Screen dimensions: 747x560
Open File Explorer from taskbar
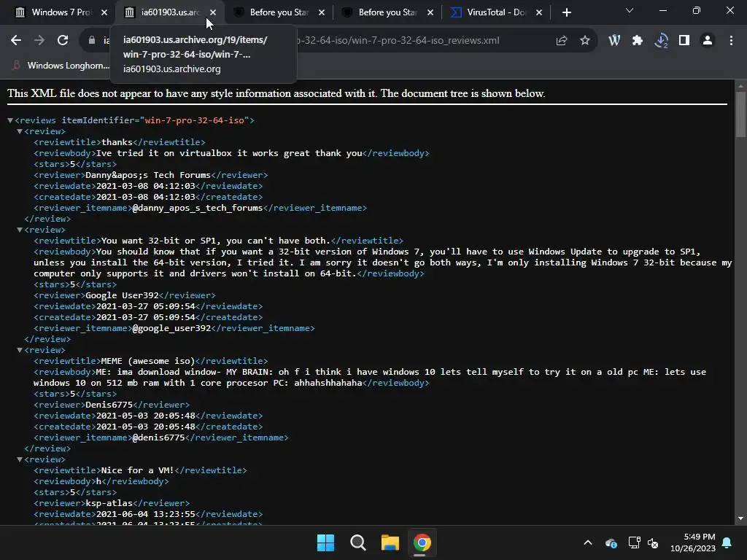(390, 542)
